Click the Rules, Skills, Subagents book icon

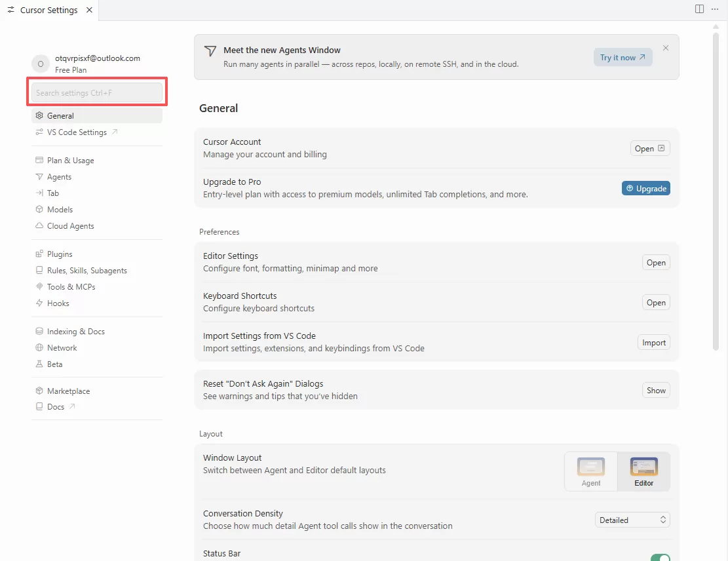tap(39, 270)
